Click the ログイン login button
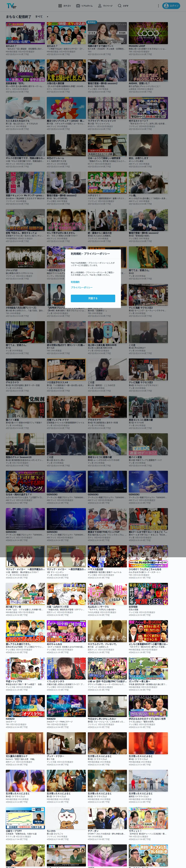This screenshot has height=868, width=186. point(171,6)
